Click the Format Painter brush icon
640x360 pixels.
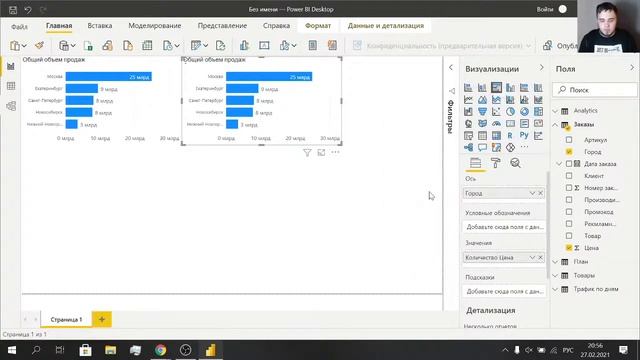coord(40,45)
